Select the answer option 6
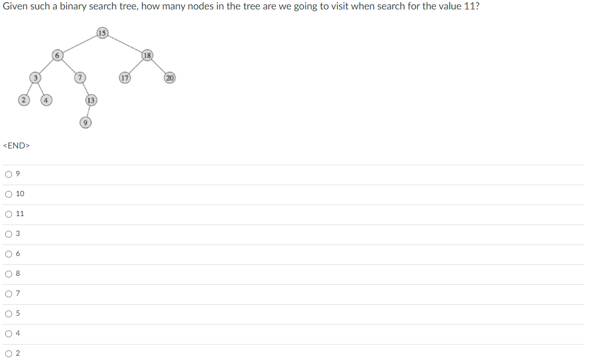 pyautogui.click(x=8, y=254)
